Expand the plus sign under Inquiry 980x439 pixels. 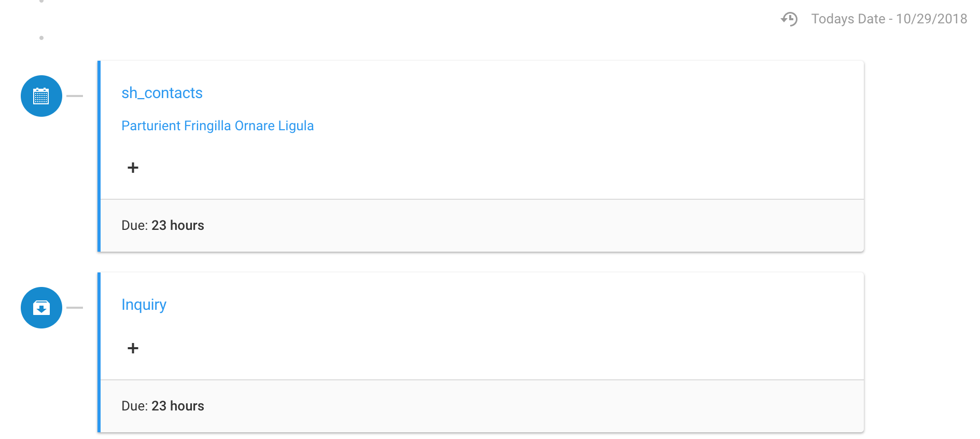[x=133, y=348]
